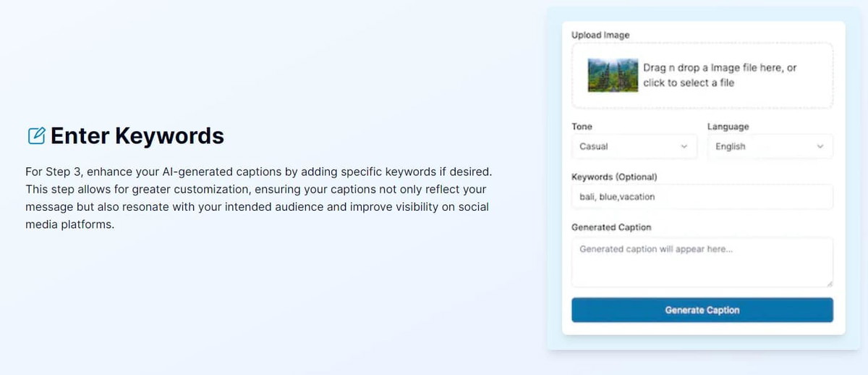Click inside the Generated Caption text area
The width and height of the screenshot is (868, 375).
pos(702,262)
